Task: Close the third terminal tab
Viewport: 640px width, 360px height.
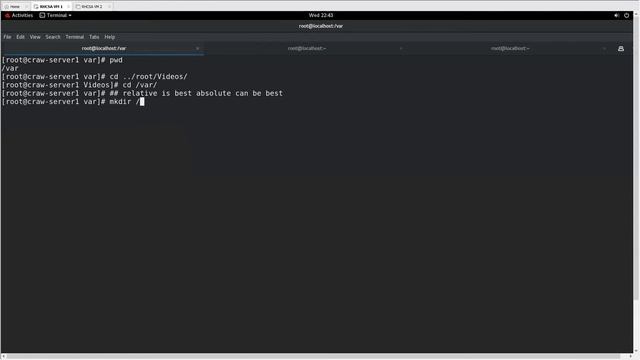Action: pos(604,49)
